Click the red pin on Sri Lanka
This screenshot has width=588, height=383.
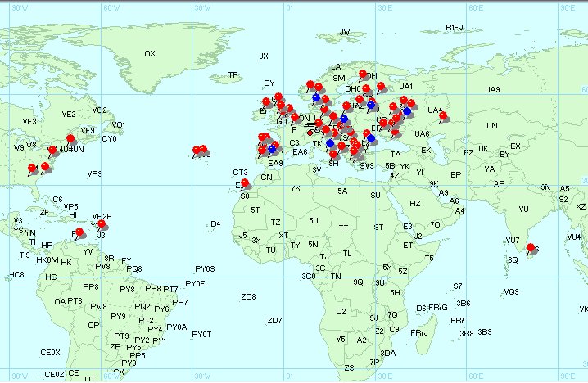[x=530, y=247]
